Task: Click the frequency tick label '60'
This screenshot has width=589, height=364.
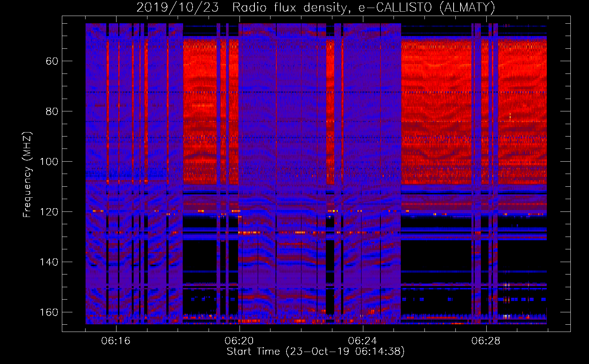Action: coord(52,61)
